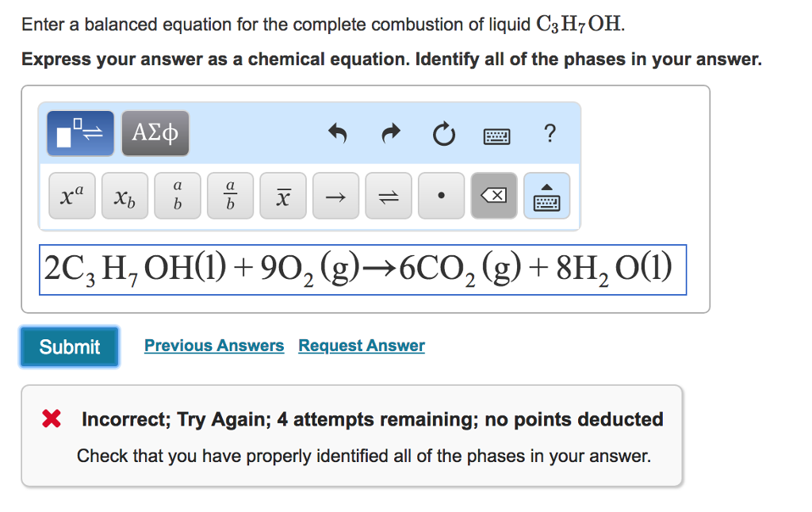Open the Previous Answers link

click(x=214, y=346)
